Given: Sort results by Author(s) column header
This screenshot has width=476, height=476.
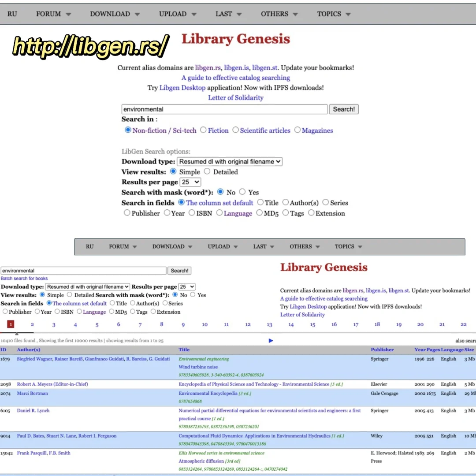Looking at the screenshot, I should (x=29, y=350).
